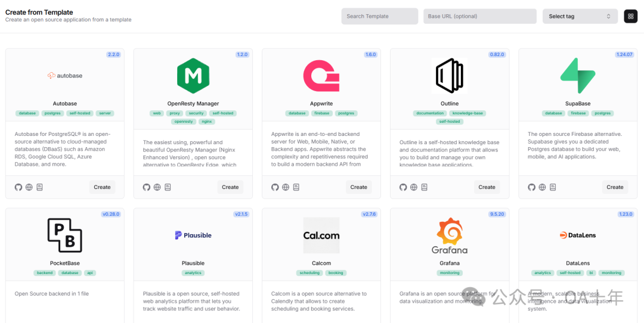Open the Autobase documentation icon
This screenshot has height=323, width=644.
pyautogui.click(x=39, y=187)
